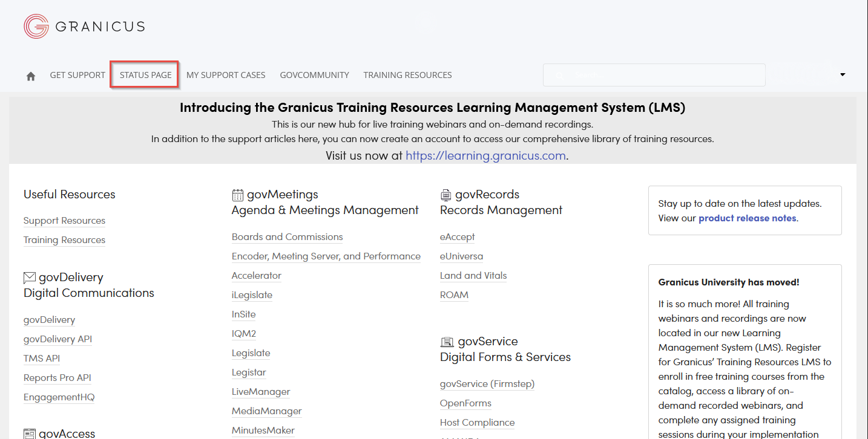Select GET SUPPORT in the navigation
Image resolution: width=868 pixels, height=439 pixels.
[x=77, y=74]
